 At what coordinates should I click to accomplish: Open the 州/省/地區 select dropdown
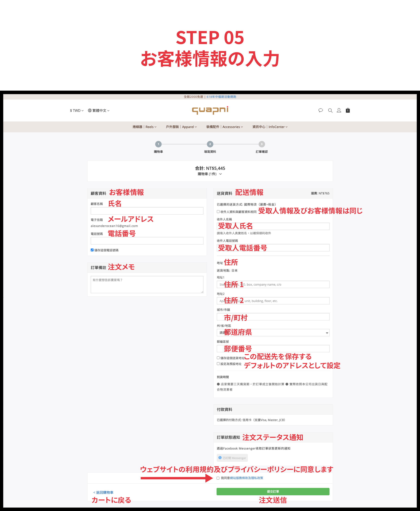click(x=273, y=333)
